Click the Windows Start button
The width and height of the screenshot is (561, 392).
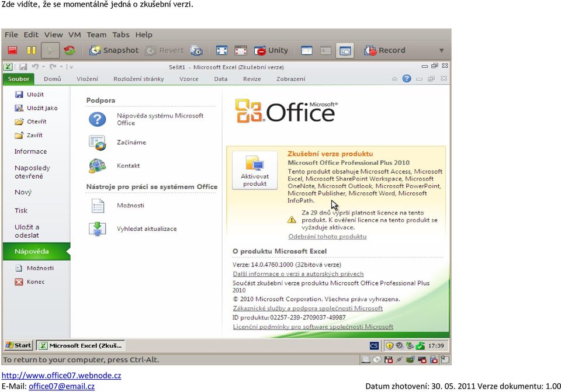click(18, 345)
